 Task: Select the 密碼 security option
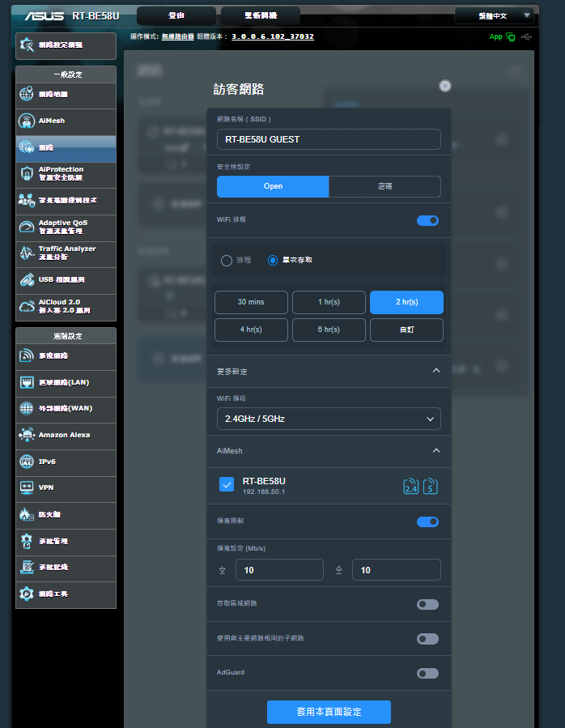(384, 186)
